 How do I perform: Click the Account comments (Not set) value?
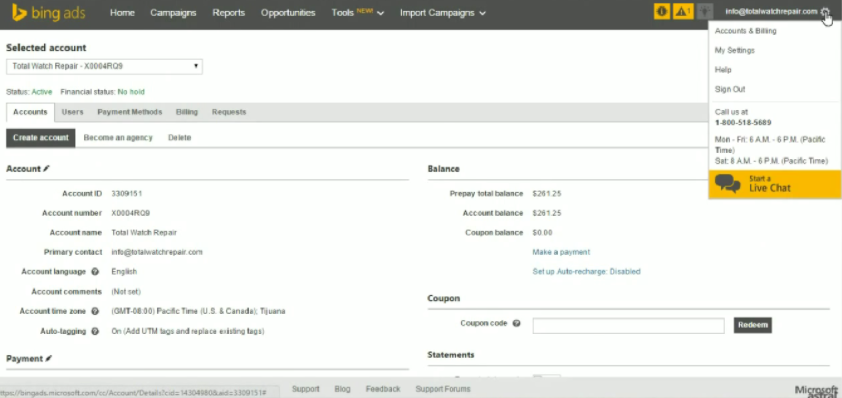(126, 292)
